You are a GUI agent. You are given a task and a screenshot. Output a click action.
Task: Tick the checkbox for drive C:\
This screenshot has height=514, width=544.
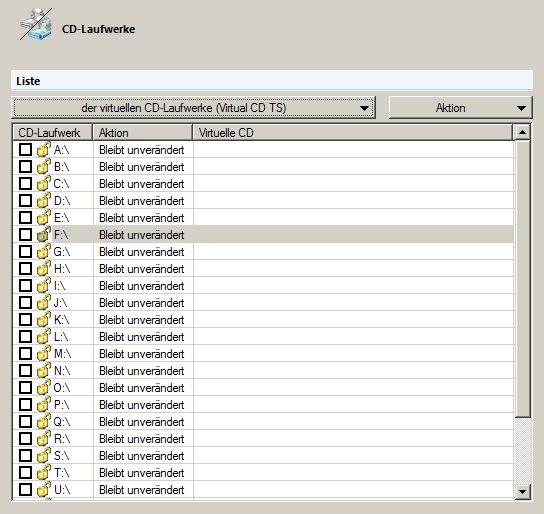click(25, 183)
